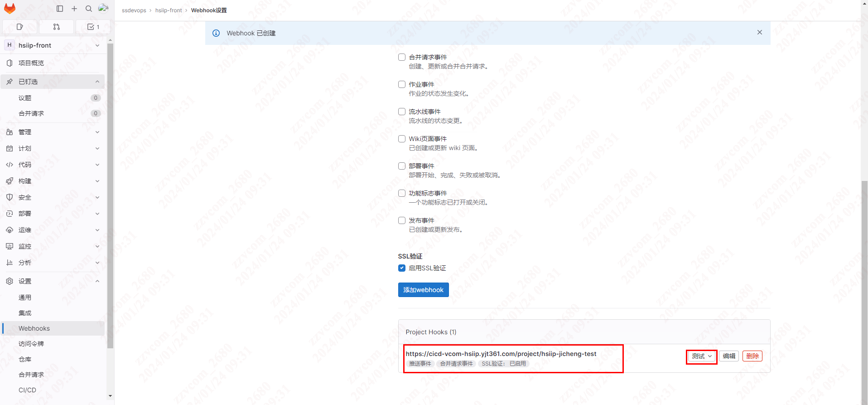Click the Monitor screen icon
The height and width of the screenshot is (405, 868).
[x=10, y=246]
